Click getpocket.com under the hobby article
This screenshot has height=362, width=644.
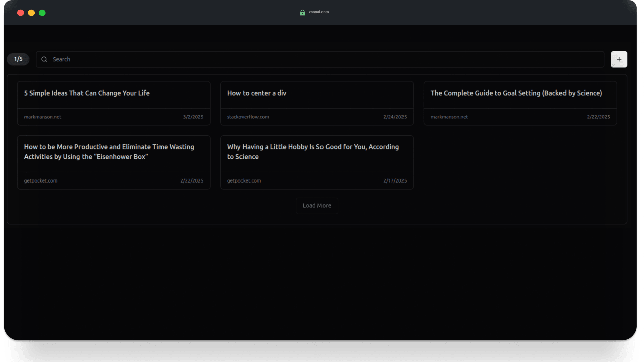pyautogui.click(x=244, y=180)
